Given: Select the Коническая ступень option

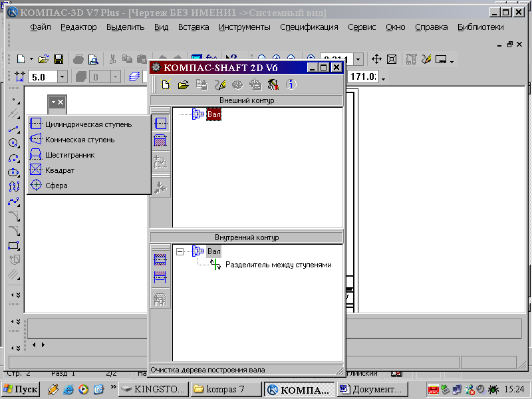Looking at the screenshot, I should click(x=89, y=140).
